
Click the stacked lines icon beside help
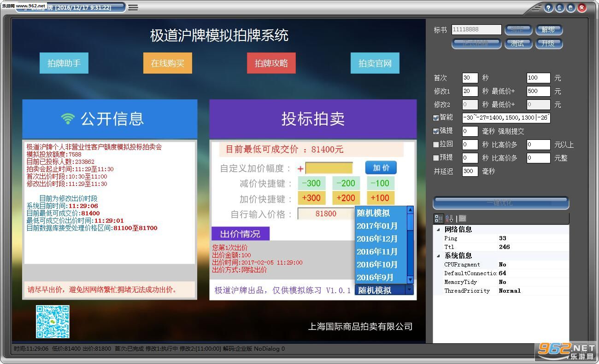[x=536, y=8]
